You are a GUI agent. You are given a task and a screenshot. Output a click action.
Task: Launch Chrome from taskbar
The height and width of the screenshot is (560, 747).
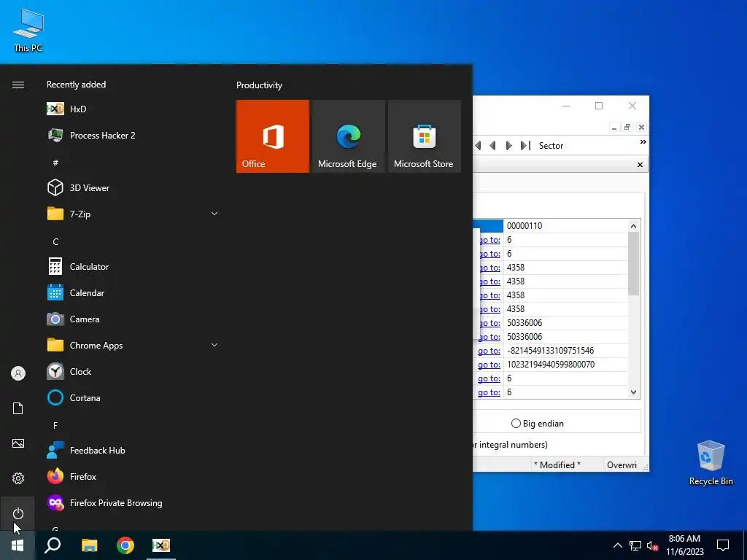point(125,545)
